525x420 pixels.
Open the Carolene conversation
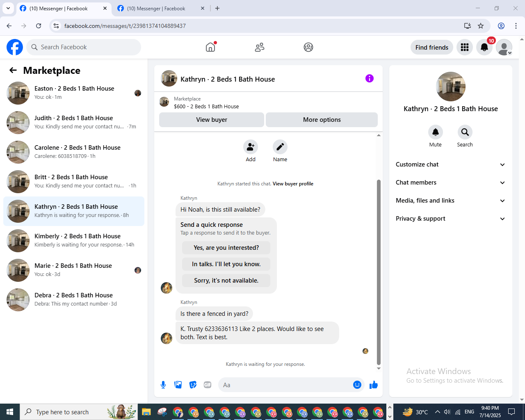tap(74, 152)
